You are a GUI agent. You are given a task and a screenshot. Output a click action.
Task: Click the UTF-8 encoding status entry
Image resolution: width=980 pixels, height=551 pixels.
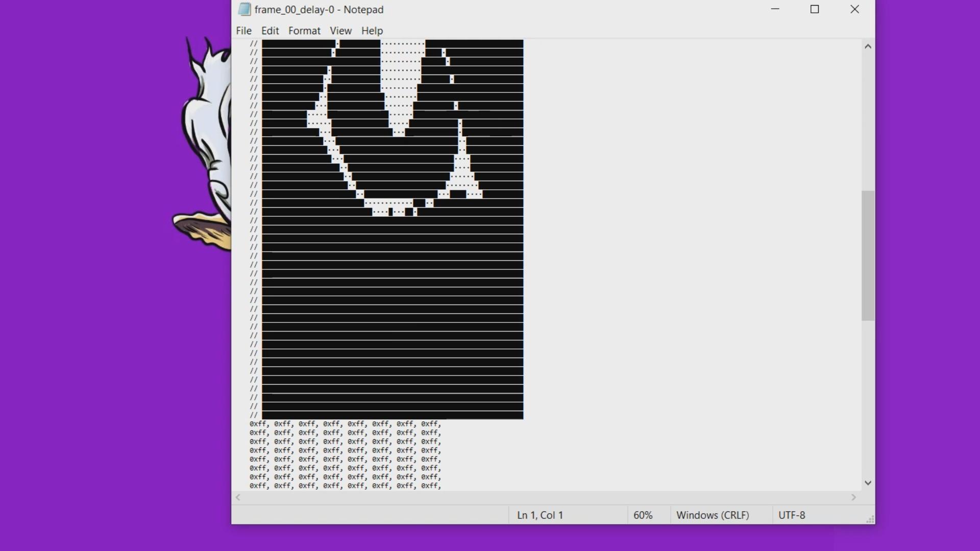[x=792, y=515]
